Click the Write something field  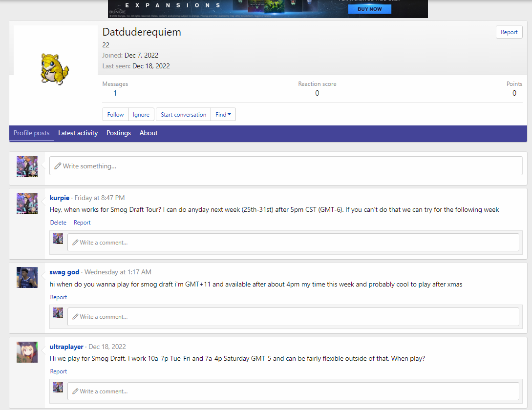286,166
